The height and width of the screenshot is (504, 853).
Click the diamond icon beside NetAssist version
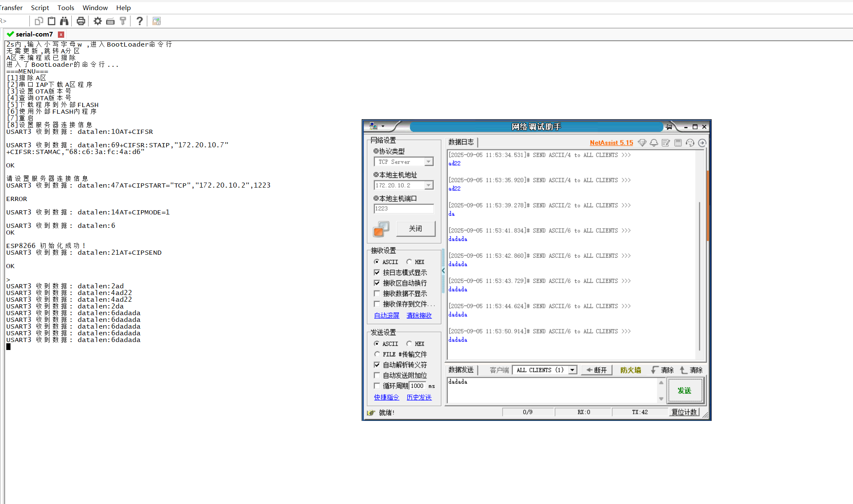click(642, 143)
